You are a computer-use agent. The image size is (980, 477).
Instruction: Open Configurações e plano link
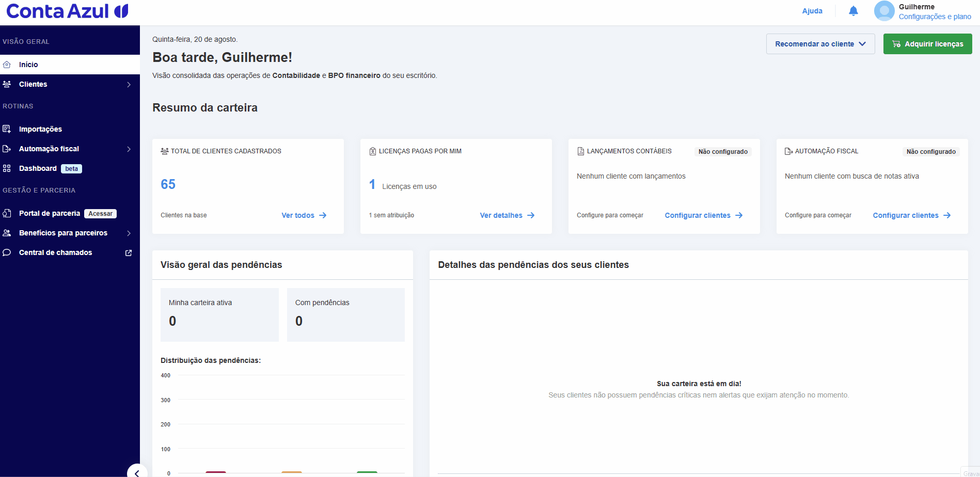pyautogui.click(x=935, y=17)
